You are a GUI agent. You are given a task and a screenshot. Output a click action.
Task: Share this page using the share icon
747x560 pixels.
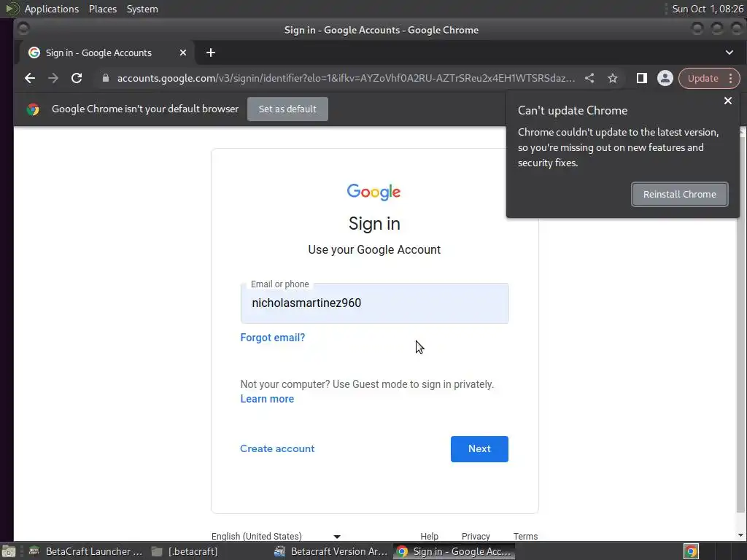tap(589, 78)
